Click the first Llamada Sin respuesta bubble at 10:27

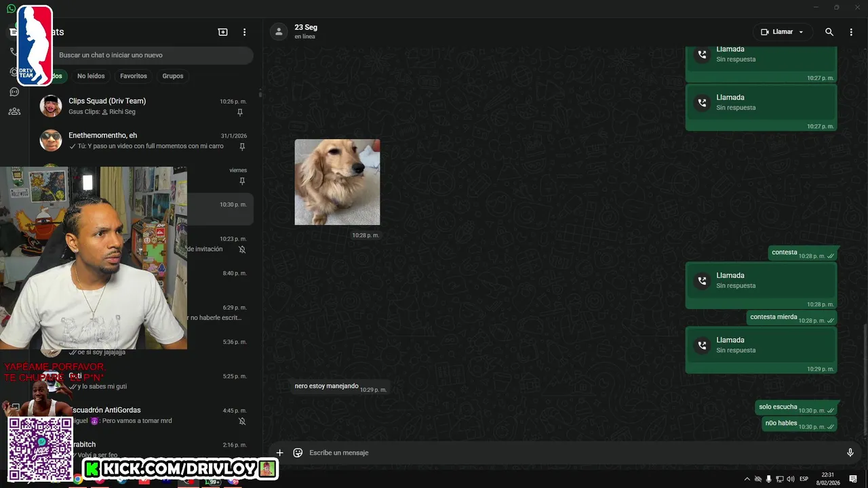(x=761, y=64)
